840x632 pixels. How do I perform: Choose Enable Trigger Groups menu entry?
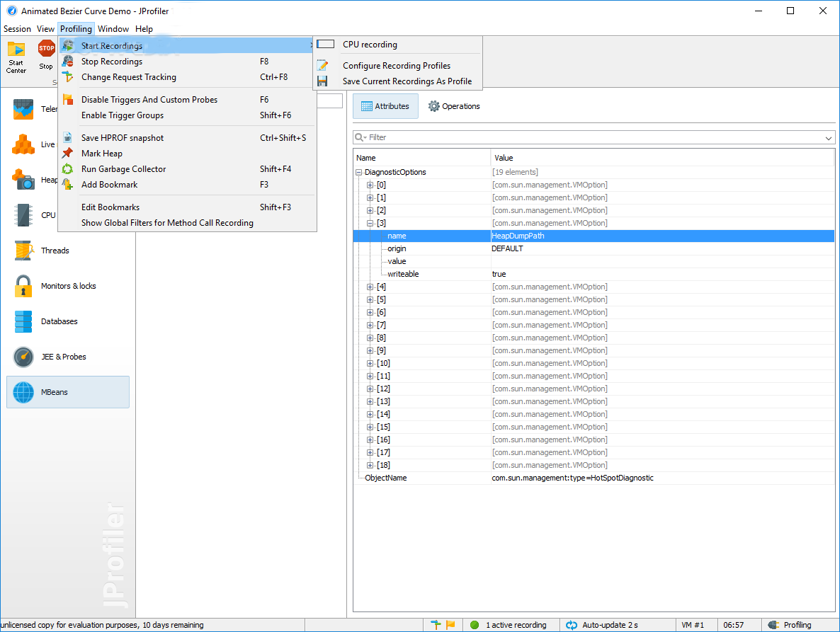coord(187,115)
